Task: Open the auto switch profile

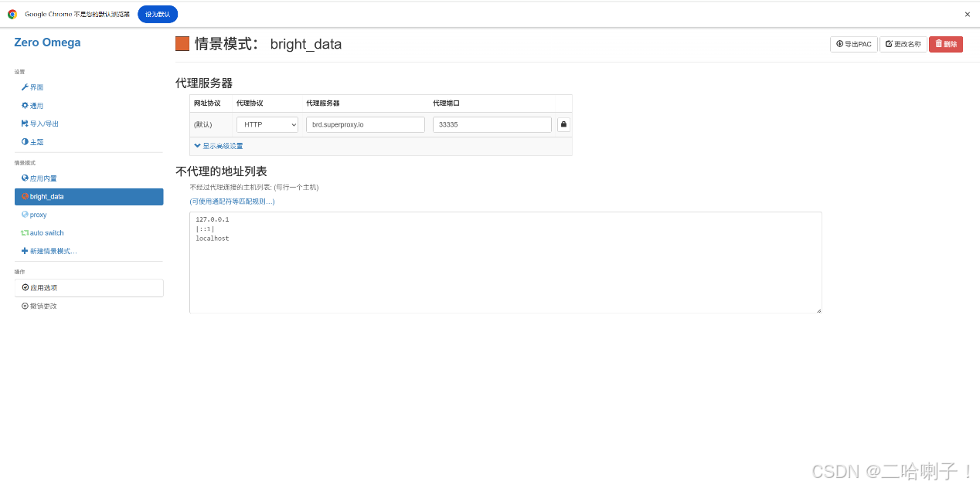Action: (x=43, y=233)
